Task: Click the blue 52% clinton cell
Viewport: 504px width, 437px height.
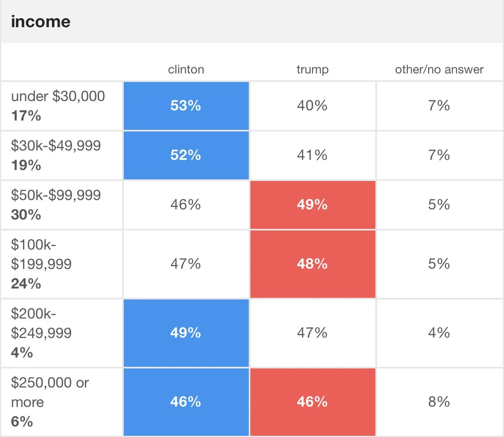Action: [186, 155]
